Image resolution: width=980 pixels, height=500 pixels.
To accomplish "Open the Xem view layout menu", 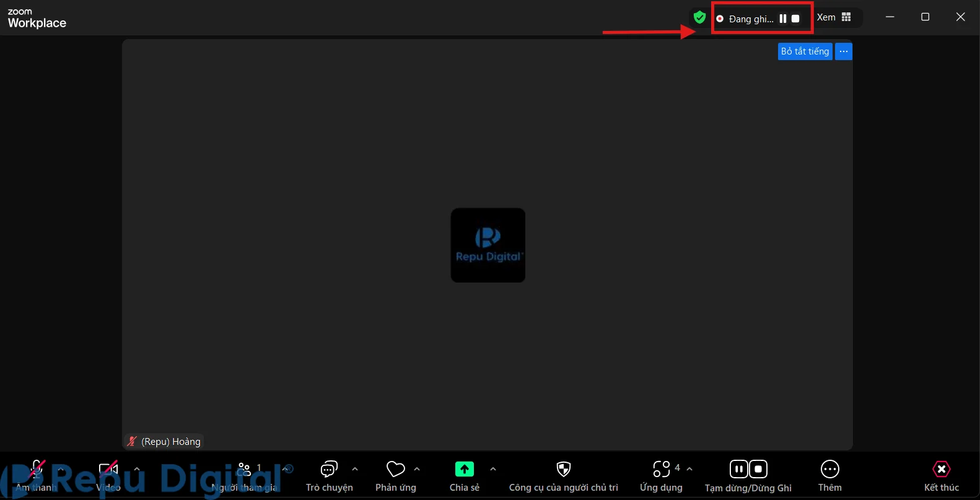I will click(x=834, y=17).
